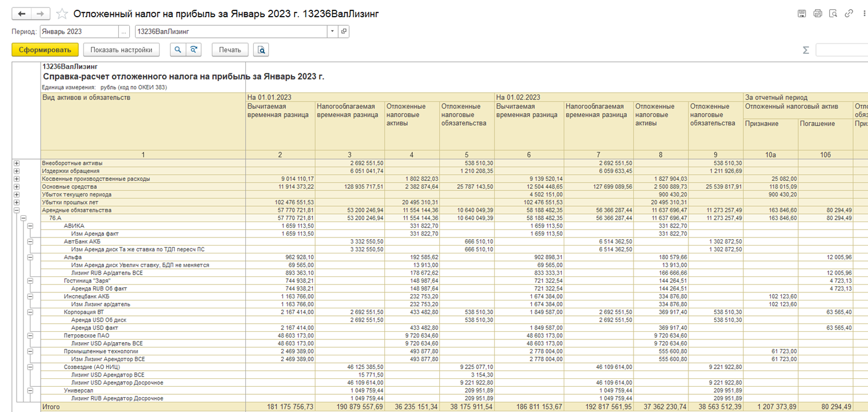The width and height of the screenshot is (868, 412).
Task: Collapse the Созвездие (АО НИЦ) group
Action: pos(30,367)
